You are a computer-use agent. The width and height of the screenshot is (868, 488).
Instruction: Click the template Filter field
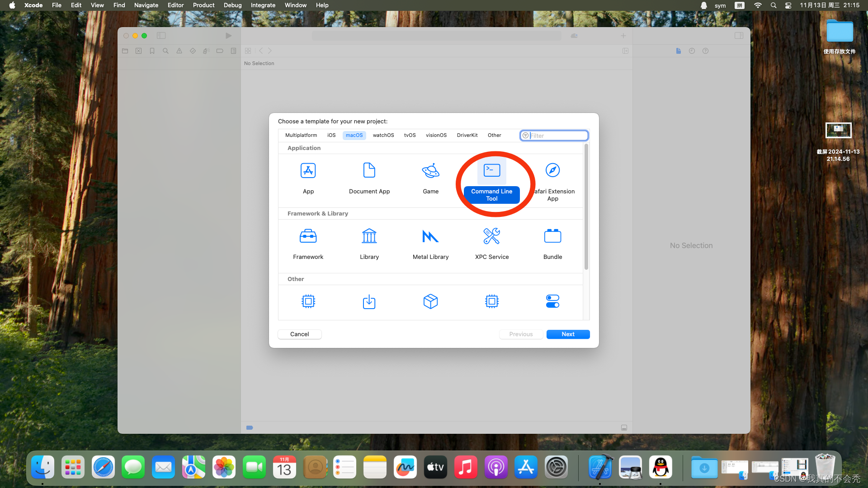tap(554, 136)
